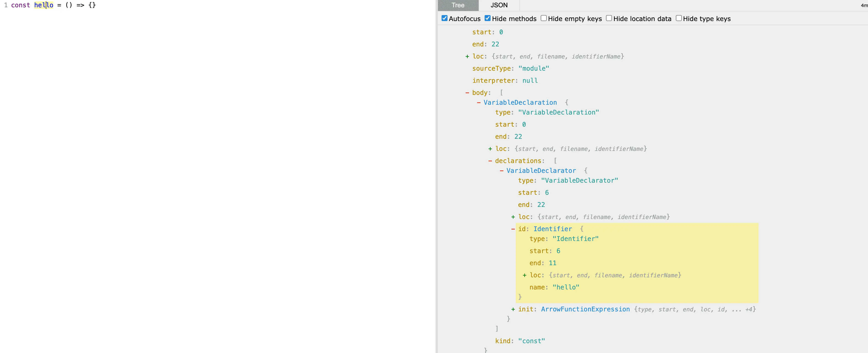Collapse the declarations array

tap(490, 161)
